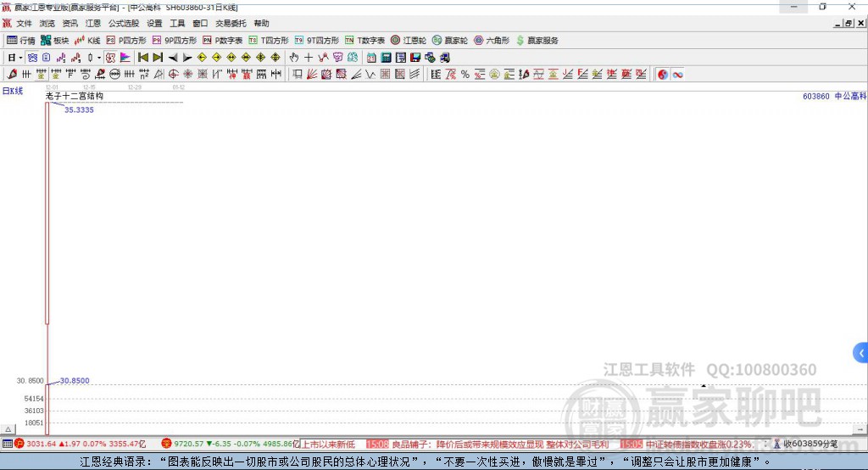Screen dimensions: 868x470
Task: Open the P四方形 tool
Action: tap(126, 41)
